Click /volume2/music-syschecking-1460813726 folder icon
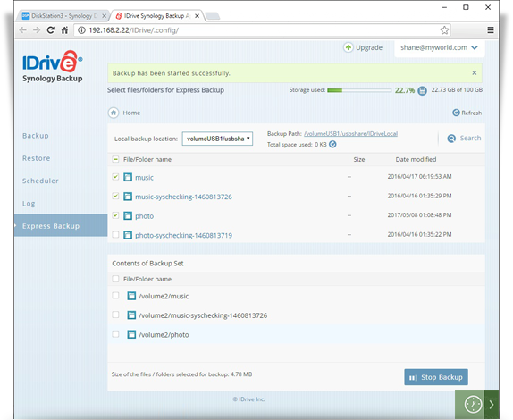Image resolution: width=513 pixels, height=420 pixels. [131, 315]
